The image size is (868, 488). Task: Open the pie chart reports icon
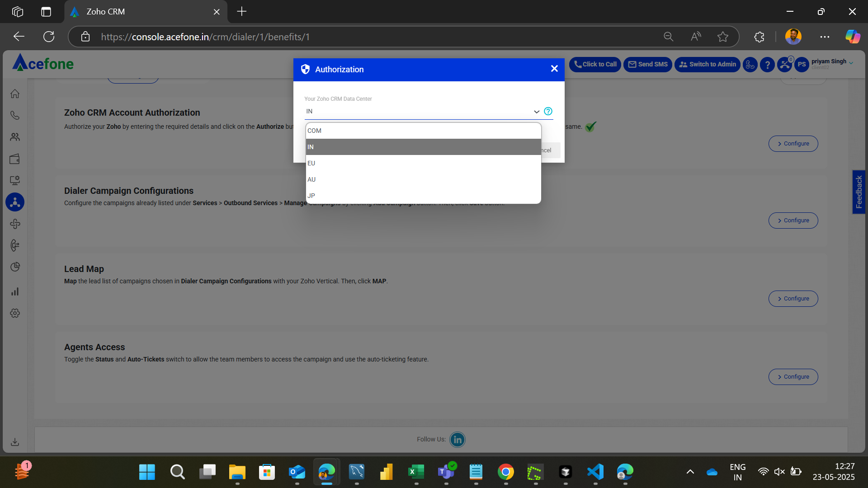tap(15, 267)
